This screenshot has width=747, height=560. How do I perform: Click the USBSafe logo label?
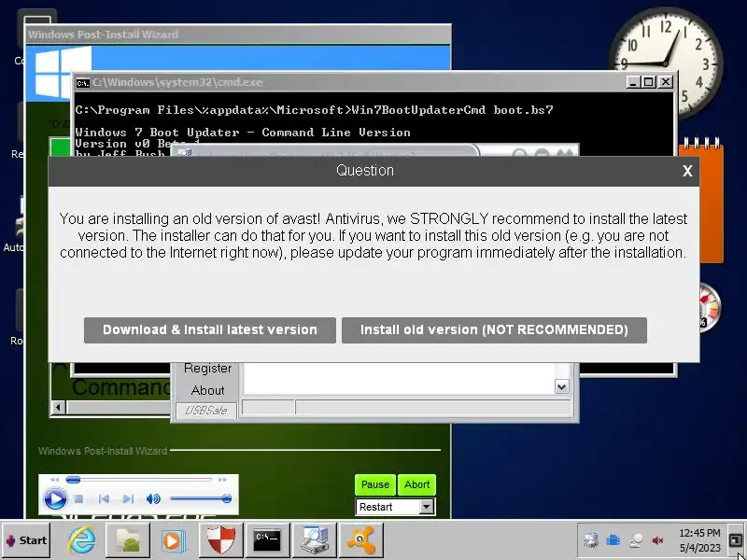205,411
